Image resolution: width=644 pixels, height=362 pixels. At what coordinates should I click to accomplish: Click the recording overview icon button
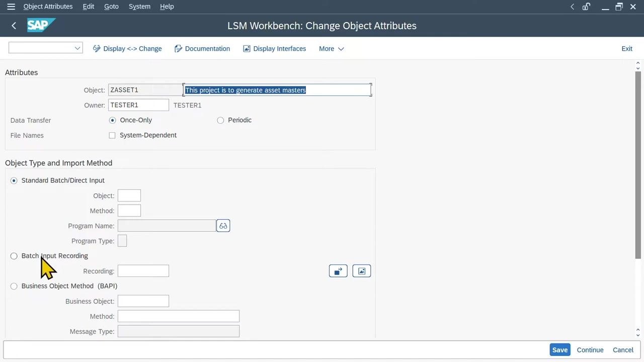tap(338, 271)
